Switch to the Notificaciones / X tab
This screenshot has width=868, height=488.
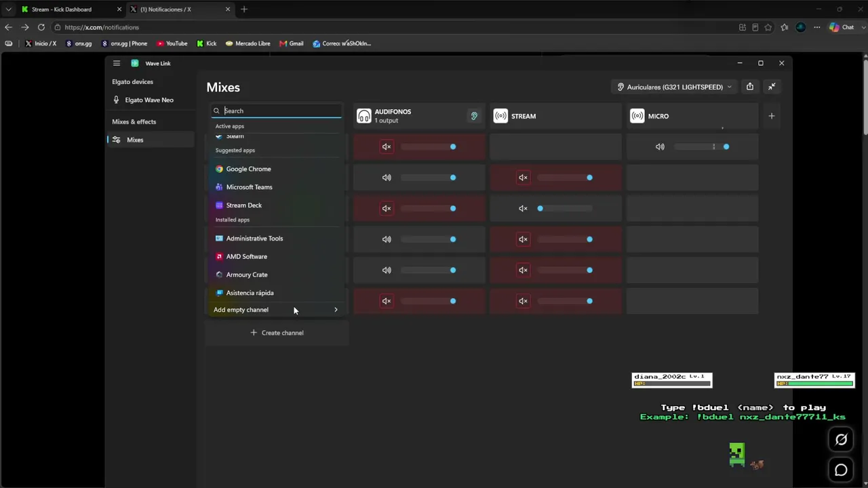click(x=180, y=9)
